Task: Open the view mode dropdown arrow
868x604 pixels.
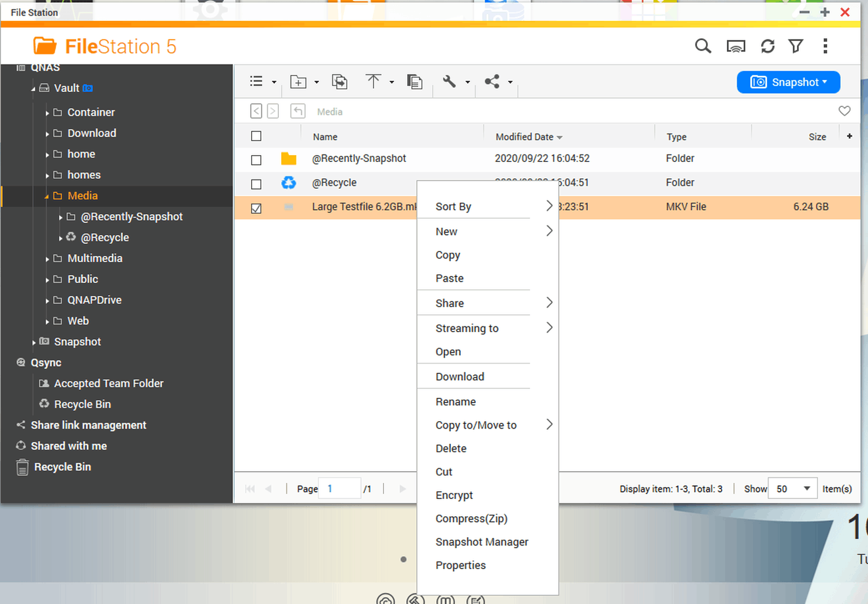Action: (274, 82)
